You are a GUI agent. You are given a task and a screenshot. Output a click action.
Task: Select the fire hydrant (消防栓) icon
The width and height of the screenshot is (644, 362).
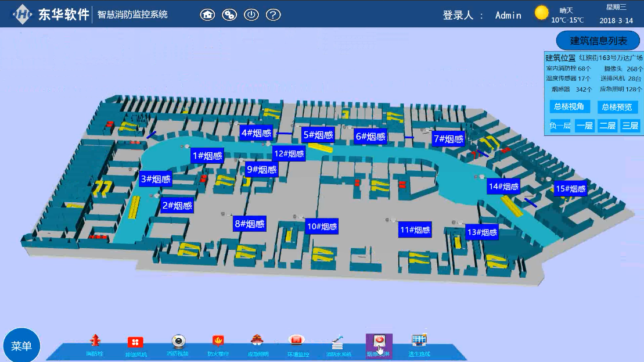(94, 343)
